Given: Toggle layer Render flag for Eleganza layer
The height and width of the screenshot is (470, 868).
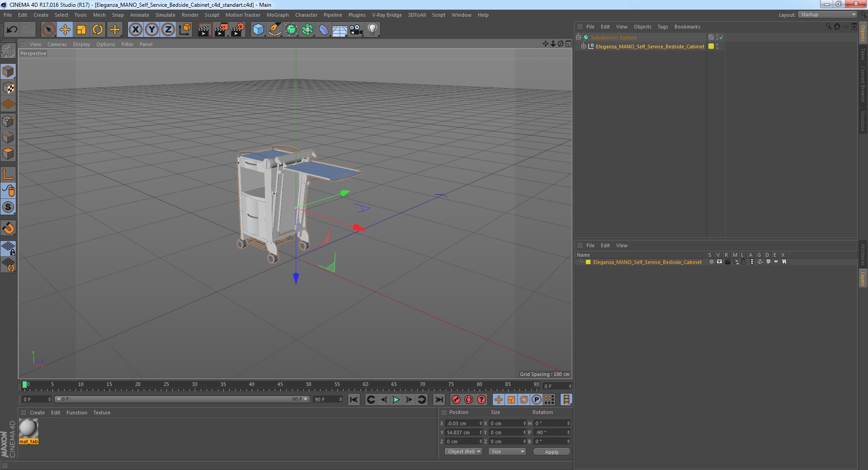Looking at the screenshot, I should point(727,262).
